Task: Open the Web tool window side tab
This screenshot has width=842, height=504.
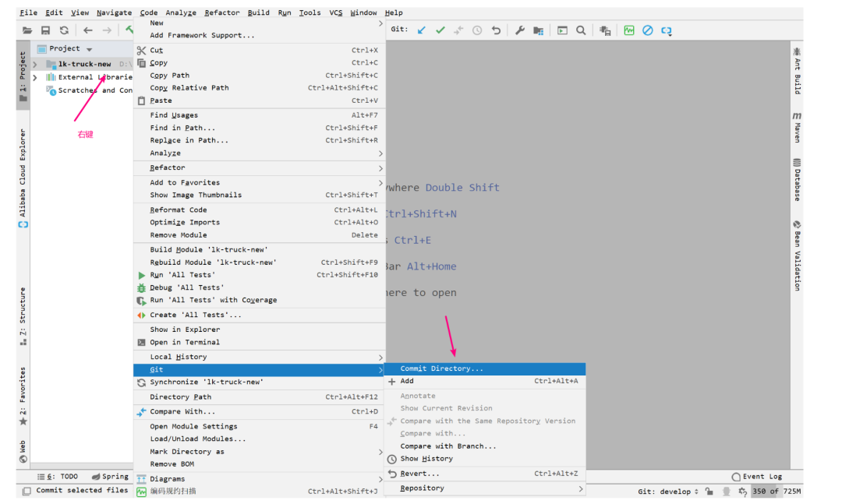Action: (x=23, y=452)
